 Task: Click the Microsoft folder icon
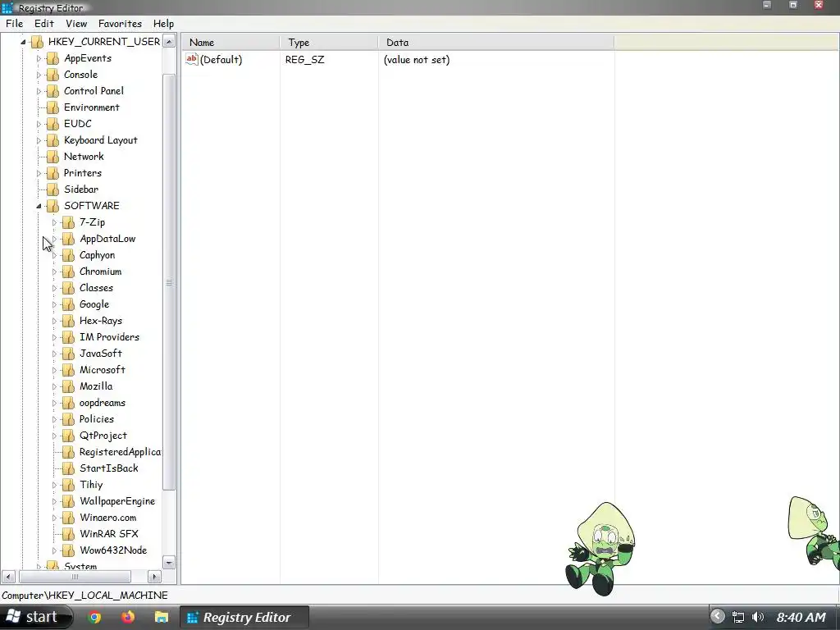tap(68, 370)
